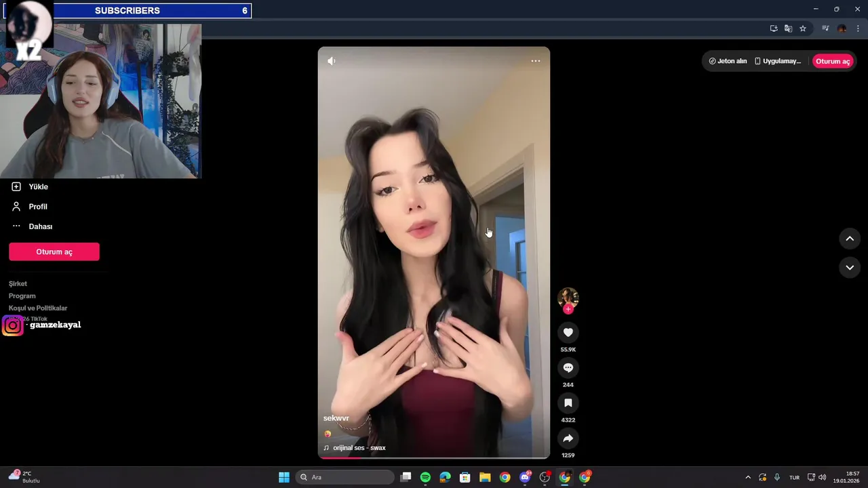
Task: Open Microsoft Store from the taskbar
Action: 465,477
